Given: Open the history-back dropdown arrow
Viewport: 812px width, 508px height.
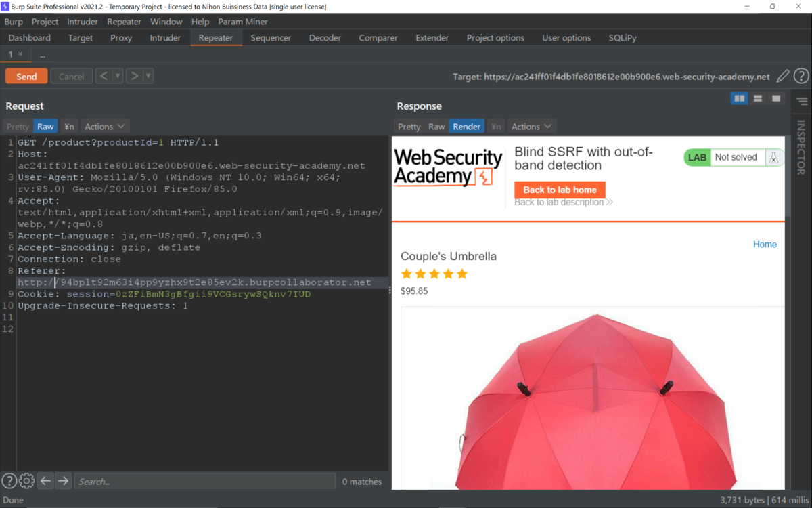Looking at the screenshot, I should click(x=118, y=76).
